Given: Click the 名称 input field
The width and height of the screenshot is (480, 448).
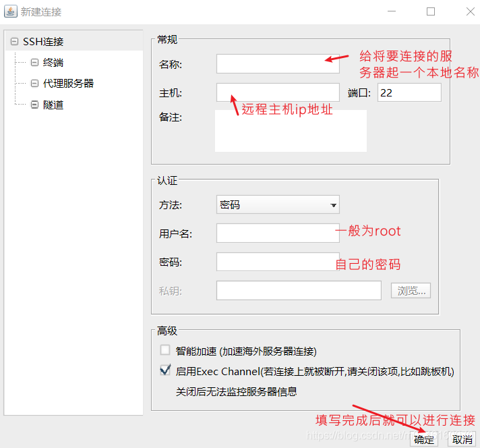Looking at the screenshot, I should click(278, 63).
